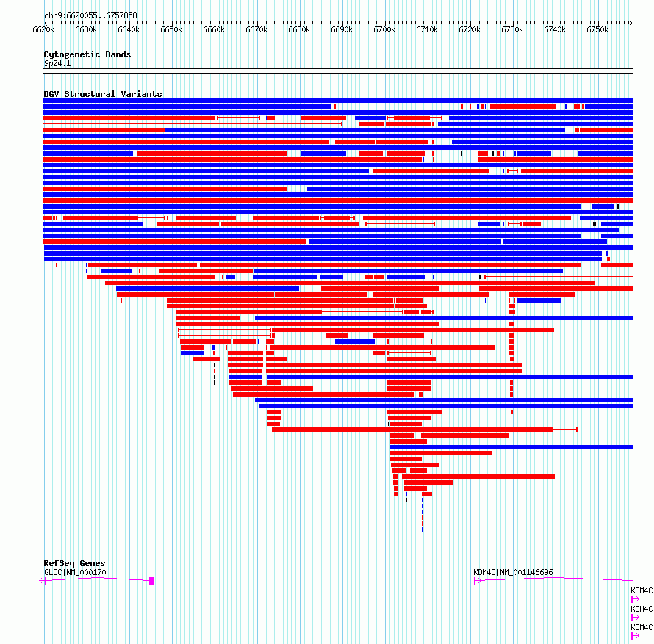
Task: Select the 6720k ruler label
Action: [x=470, y=29]
